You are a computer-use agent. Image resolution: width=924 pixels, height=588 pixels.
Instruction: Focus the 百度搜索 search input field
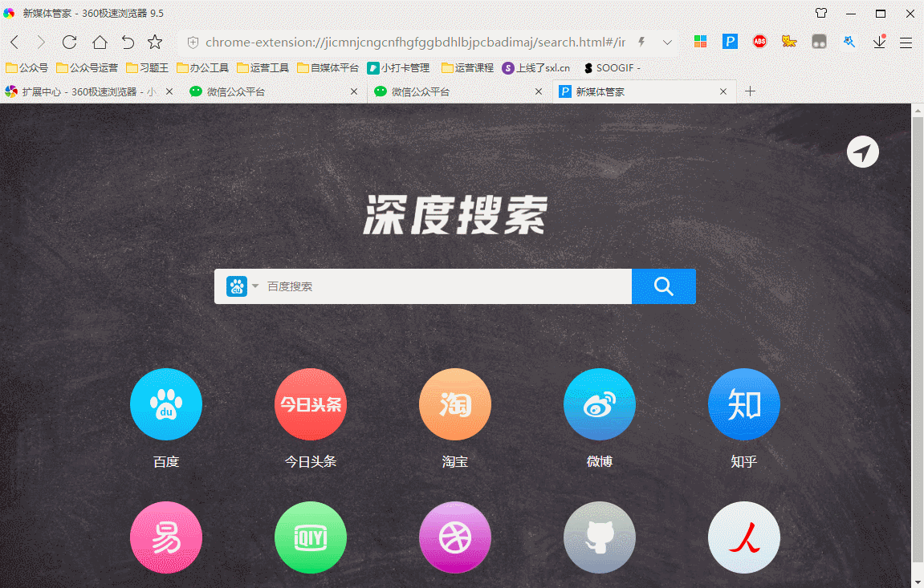click(x=448, y=286)
